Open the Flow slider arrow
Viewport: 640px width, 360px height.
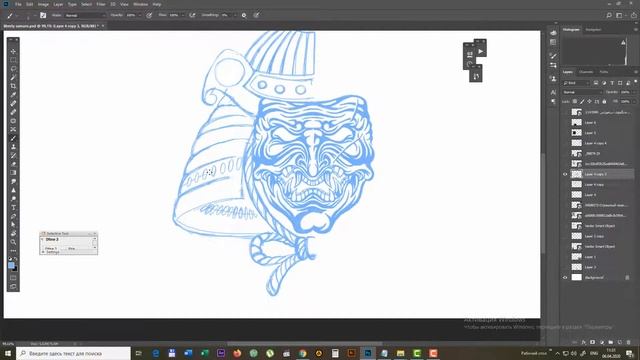182,15
